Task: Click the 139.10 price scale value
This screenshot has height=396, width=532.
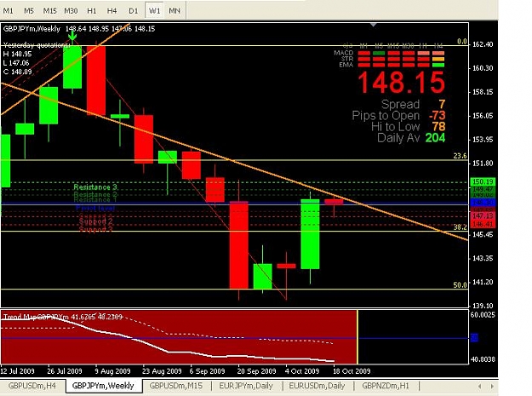Action: (x=483, y=306)
